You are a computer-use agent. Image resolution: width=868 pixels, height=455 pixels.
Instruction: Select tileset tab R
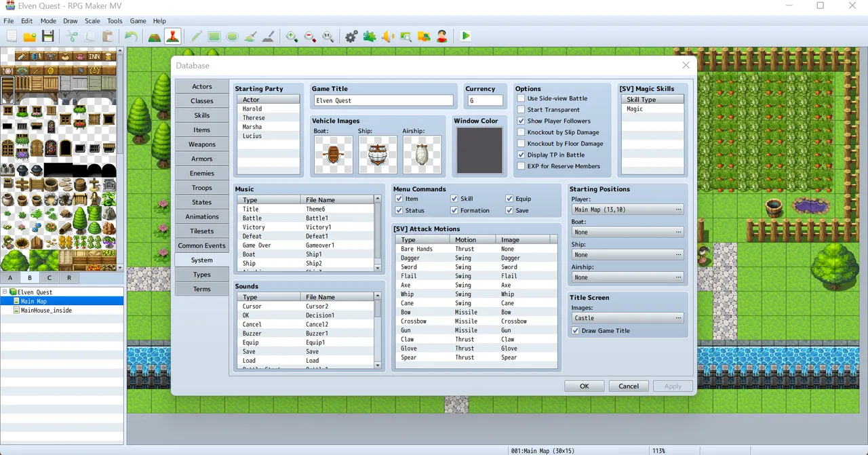[69, 277]
